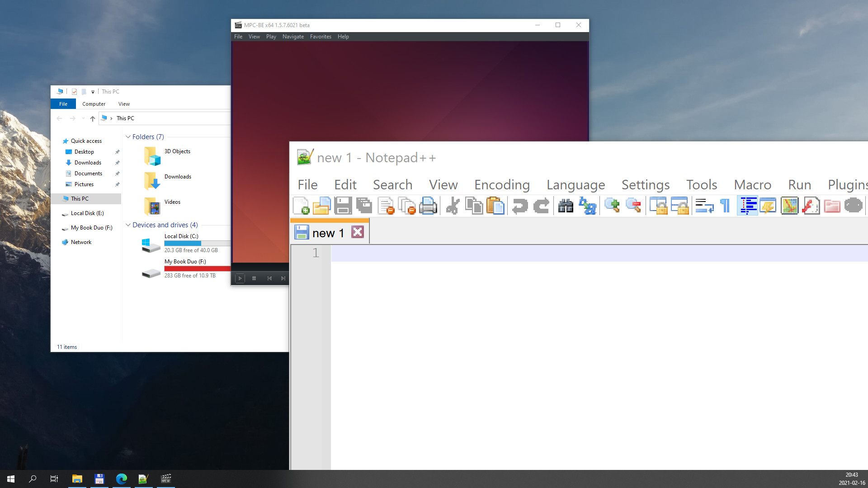Toggle Word Wrap in Notepad++ toolbar
868x488 pixels.
point(703,206)
